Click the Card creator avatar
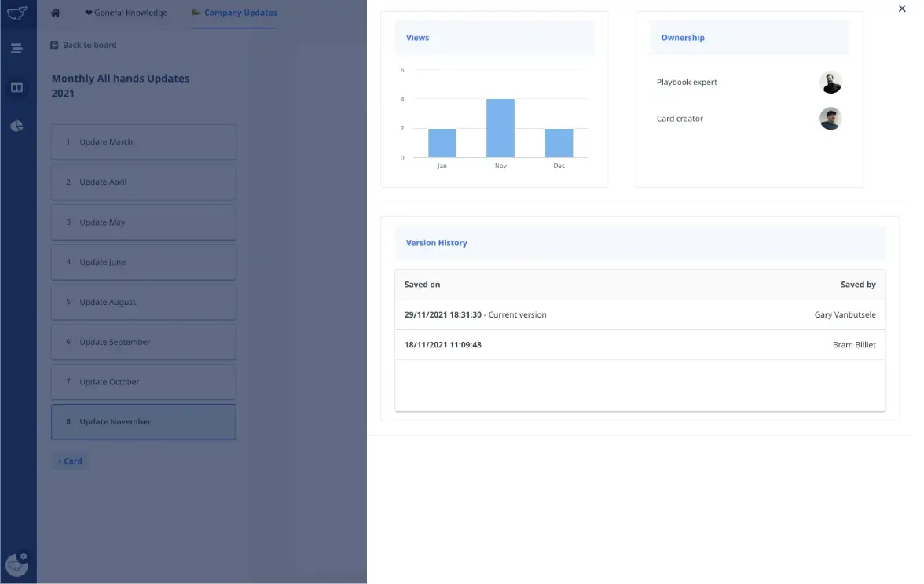This screenshot has height=584, width=924. point(830,119)
